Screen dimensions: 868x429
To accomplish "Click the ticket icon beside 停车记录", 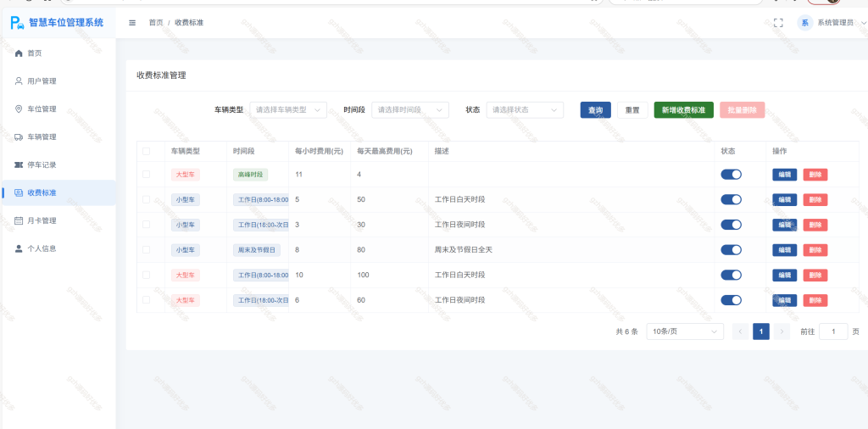I will [19, 165].
